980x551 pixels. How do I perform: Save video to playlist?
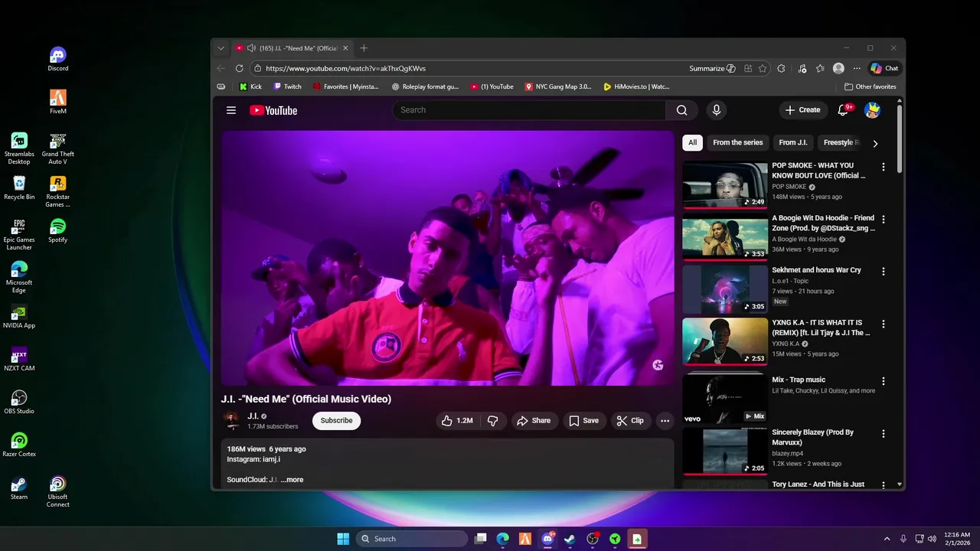pyautogui.click(x=584, y=420)
